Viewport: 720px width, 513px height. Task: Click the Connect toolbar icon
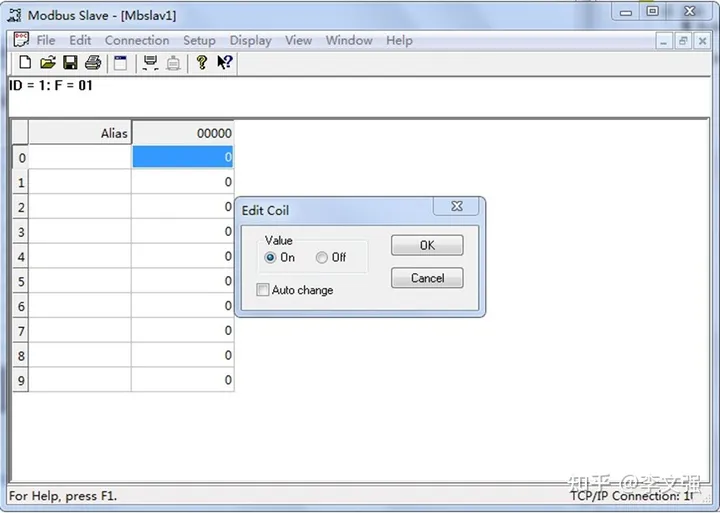coord(150,62)
